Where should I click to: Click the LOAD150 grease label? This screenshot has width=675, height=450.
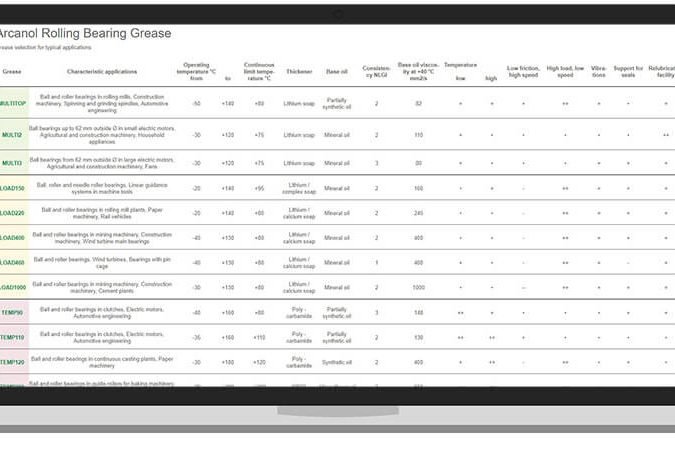(x=13, y=187)
